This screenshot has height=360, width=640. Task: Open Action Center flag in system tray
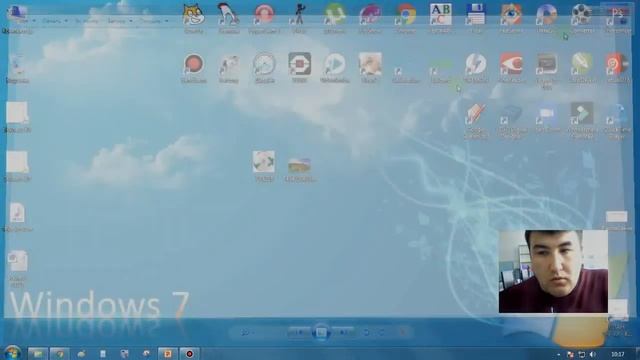pos(571,354)
